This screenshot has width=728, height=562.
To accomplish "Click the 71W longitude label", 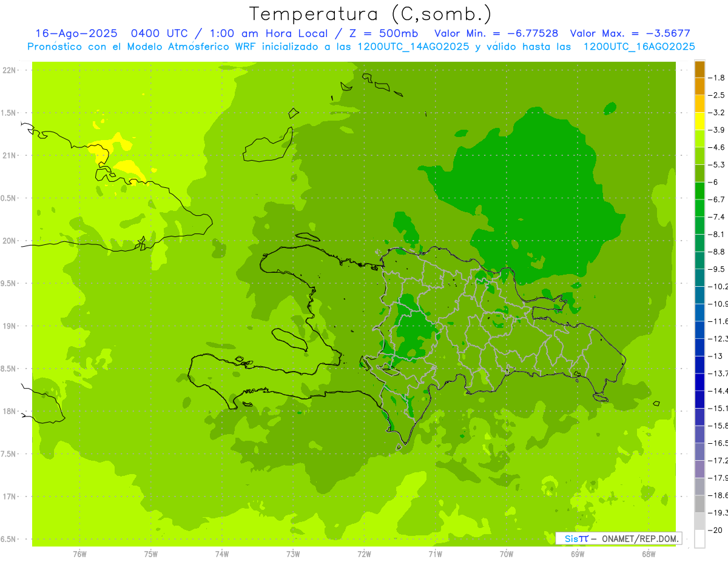I will [x=435, y=554].
